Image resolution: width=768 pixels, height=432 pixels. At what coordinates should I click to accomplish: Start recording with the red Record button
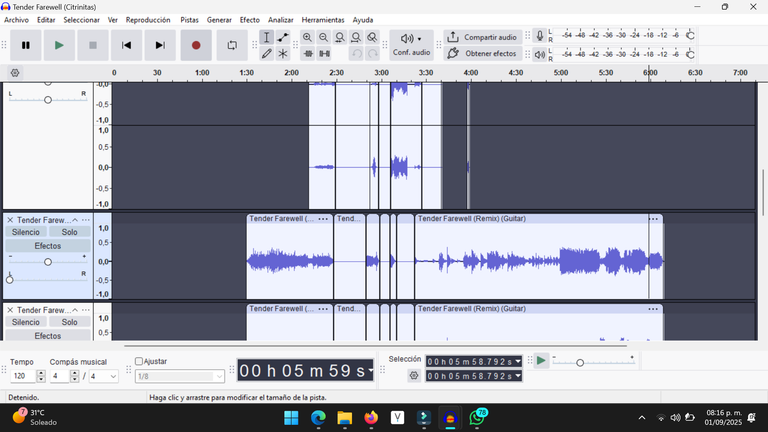click(x=196, y=45)
